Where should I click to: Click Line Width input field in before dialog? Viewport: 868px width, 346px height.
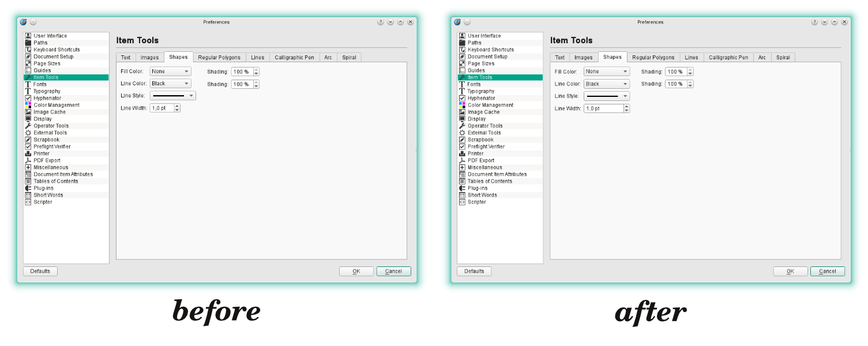coord(161,108)
